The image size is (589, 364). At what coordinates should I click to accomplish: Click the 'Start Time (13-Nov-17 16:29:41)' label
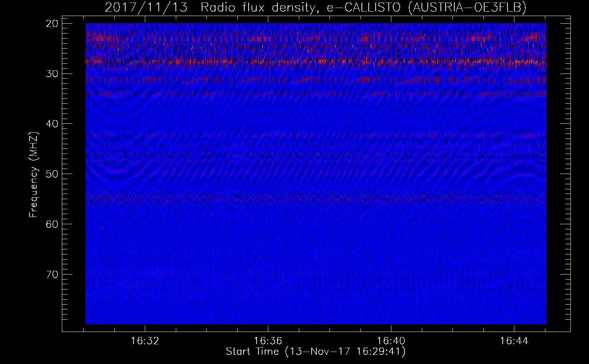click(316, 352)
